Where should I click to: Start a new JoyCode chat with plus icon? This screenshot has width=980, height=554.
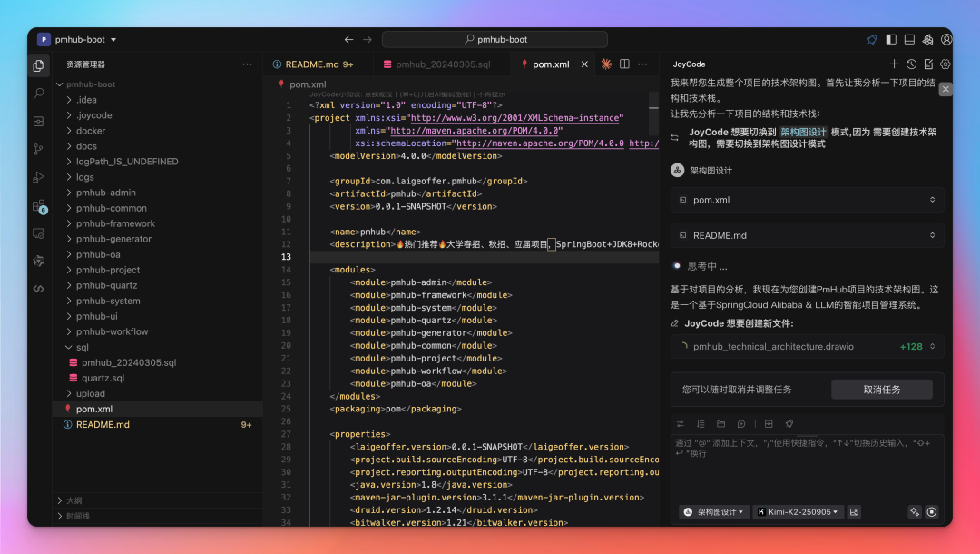(894, 64)
